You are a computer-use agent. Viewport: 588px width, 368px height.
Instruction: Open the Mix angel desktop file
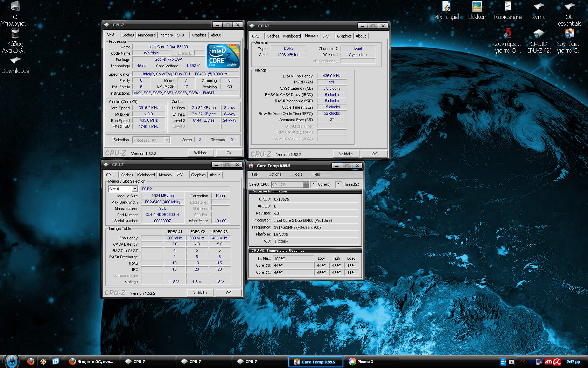[x=446, y=11]
